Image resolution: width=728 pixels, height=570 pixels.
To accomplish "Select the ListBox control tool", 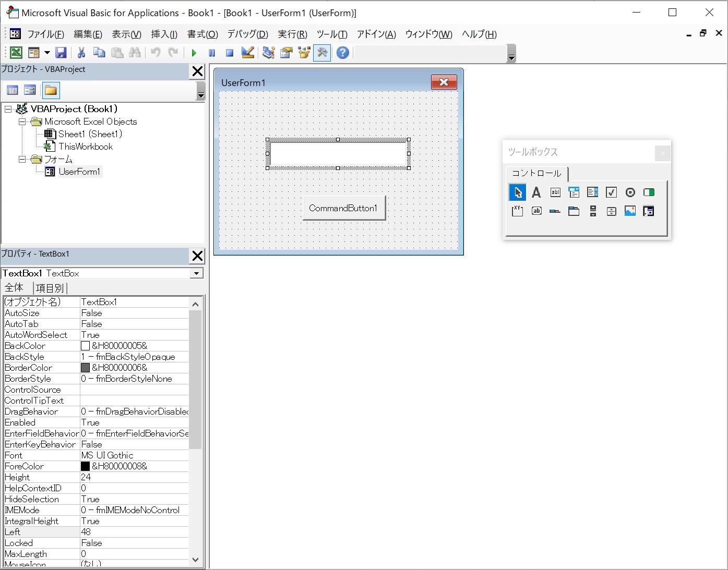I will [x=592, y=192].
